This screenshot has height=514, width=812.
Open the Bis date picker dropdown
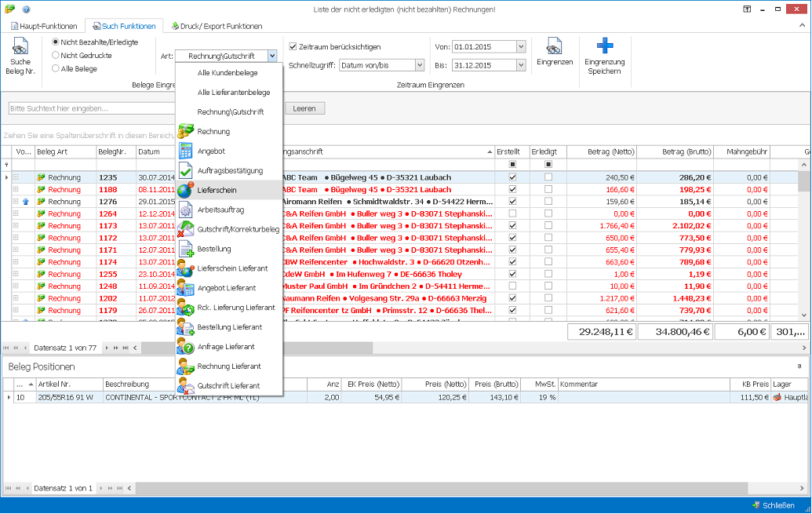pyautogui.click(x=521, y=65)
